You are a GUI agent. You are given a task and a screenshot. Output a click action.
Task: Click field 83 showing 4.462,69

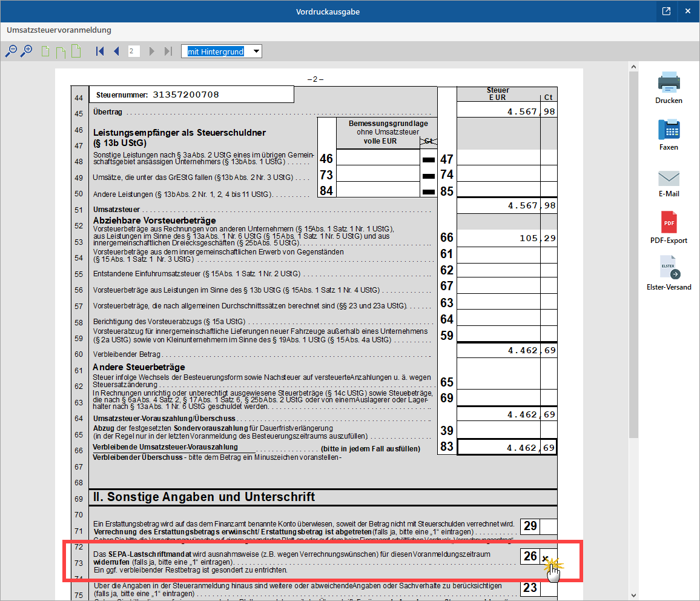[x=507, y=447]
